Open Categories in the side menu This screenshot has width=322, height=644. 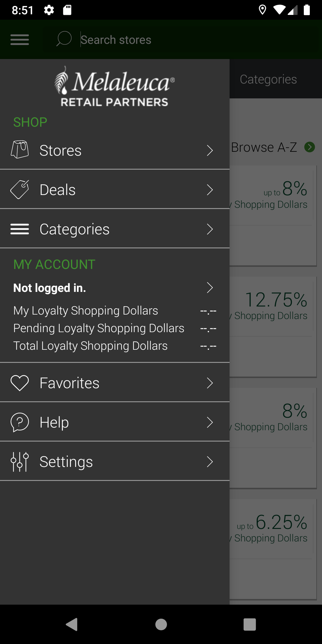coord(75,229)
